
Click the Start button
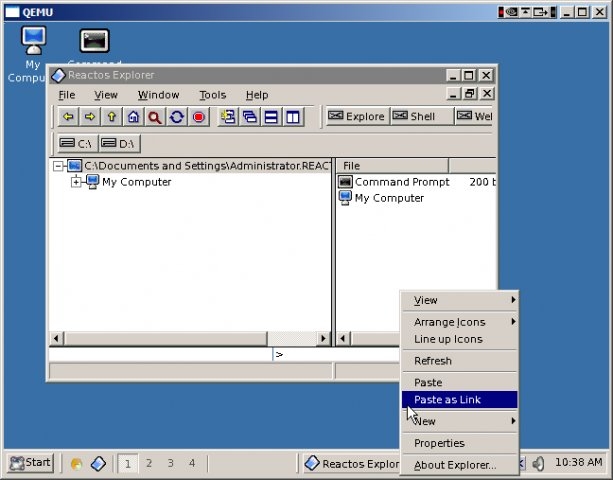31,463
